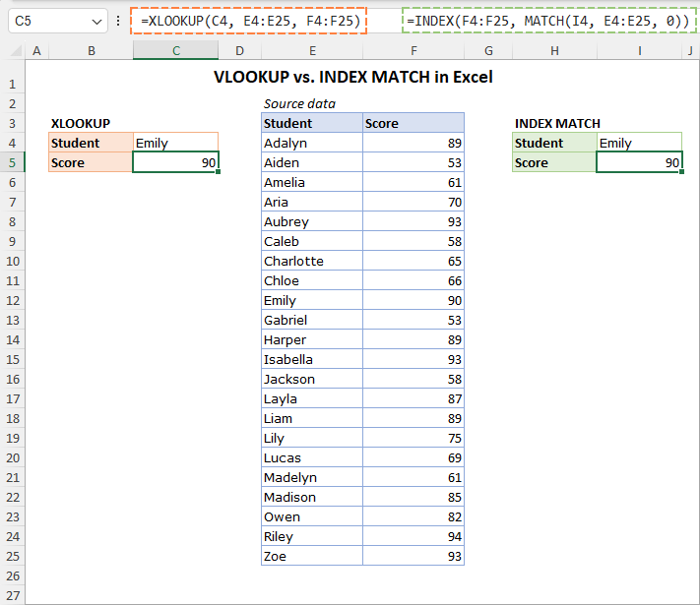Select column F header
Image resolution: width=700 pixels, height=605 pixels.
point(414,51)
